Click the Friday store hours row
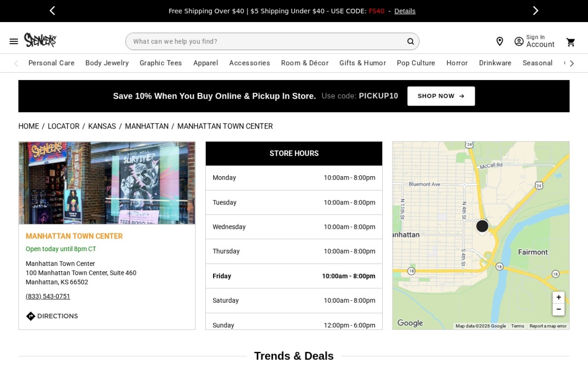This screenshot has width=588, height=368. pos(294,276)
